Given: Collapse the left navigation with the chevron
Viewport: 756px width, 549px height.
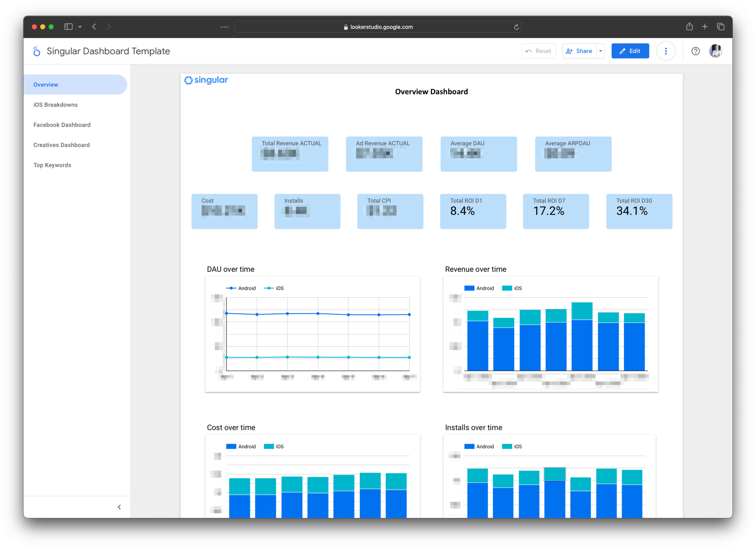Looking at the screenshot, I should coord(119,507).
